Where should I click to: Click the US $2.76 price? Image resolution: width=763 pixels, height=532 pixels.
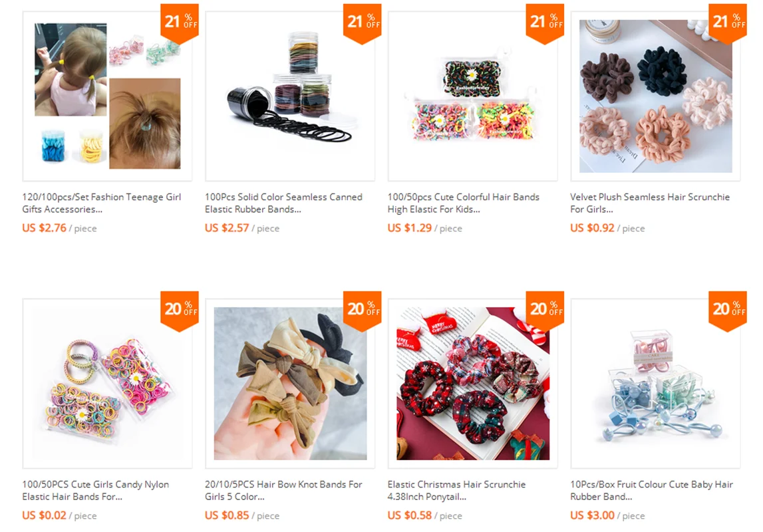pos(45,228)
